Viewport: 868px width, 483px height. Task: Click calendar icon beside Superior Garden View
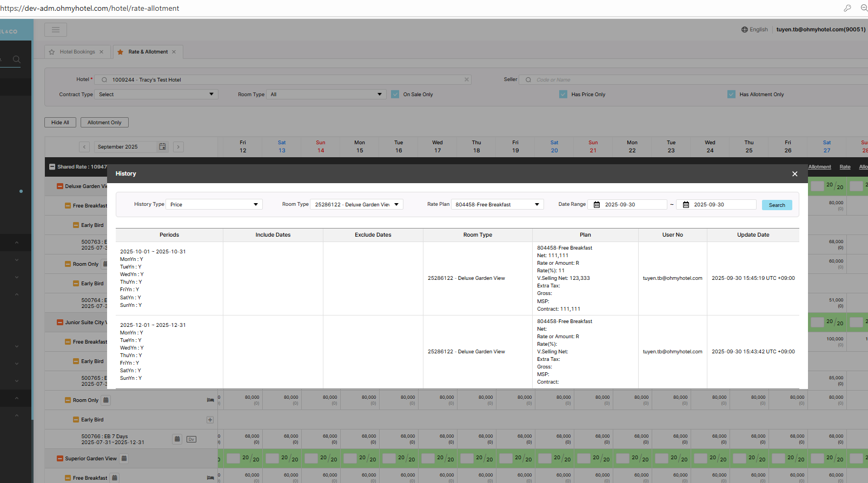click(x=124, y=459)
